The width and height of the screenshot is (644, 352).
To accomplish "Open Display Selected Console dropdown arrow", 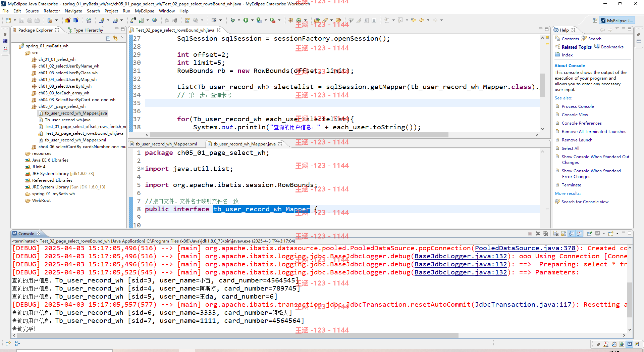I will click(x=604, y=233).
